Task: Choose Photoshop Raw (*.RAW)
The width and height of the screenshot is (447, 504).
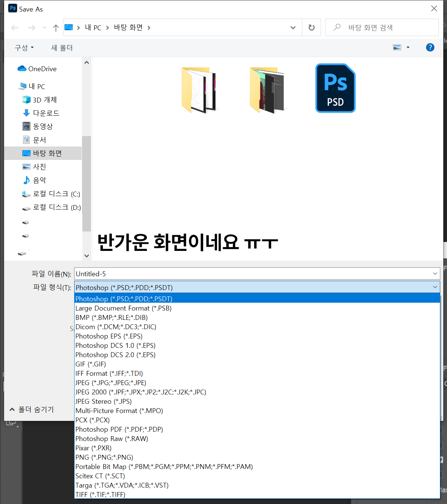Action: coord(257,439)
